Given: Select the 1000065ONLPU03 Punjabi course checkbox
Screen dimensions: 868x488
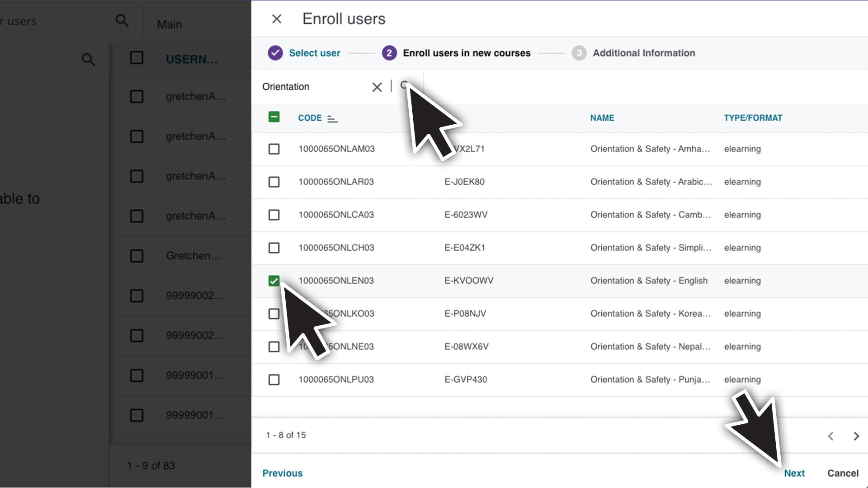Looking at the screenshot, I should (274, 380).
